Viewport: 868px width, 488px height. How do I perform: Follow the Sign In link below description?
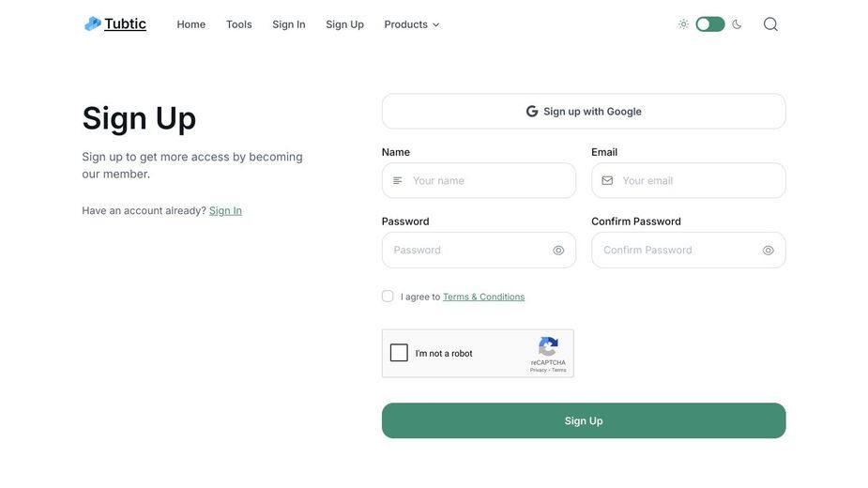(225, 210)
